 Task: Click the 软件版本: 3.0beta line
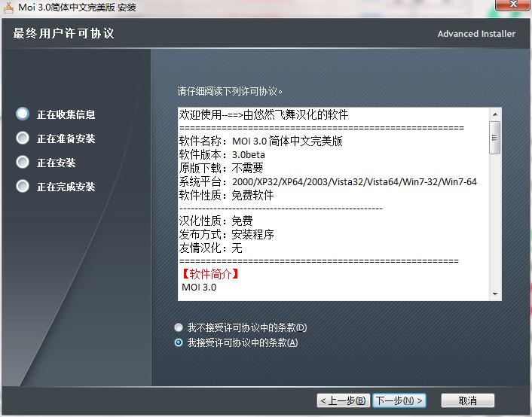pos(222,154)
